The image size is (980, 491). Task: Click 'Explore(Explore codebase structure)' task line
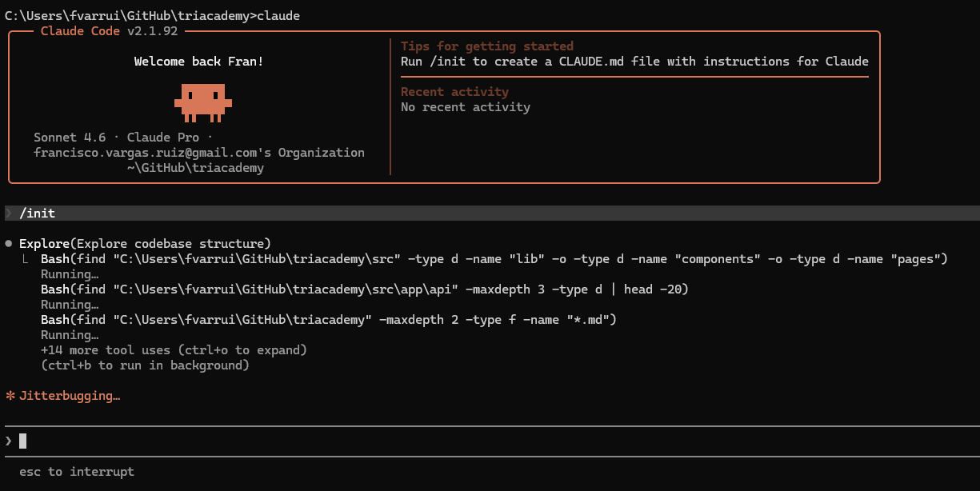145,243
